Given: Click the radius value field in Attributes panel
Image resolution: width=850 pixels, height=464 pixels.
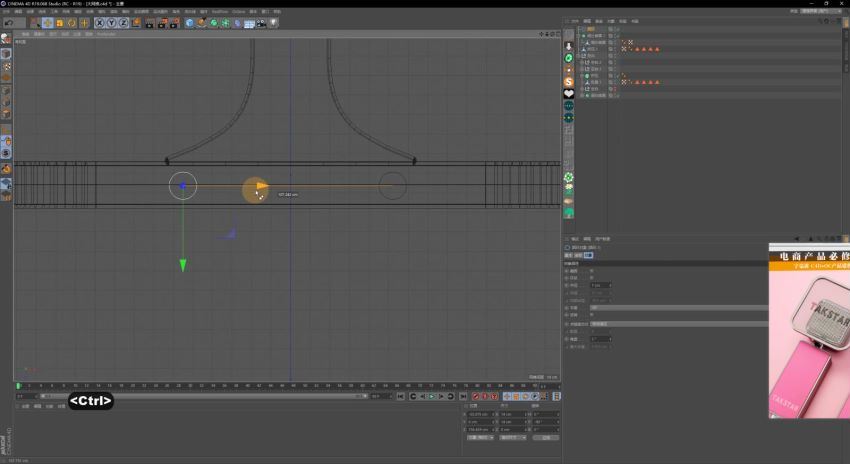Looking at the screenshot, I should tap(601, 285).
